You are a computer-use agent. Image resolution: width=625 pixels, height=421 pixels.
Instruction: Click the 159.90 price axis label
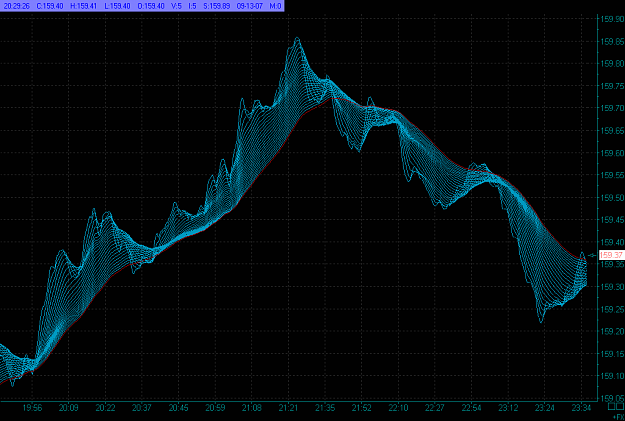tap(612, 19)
